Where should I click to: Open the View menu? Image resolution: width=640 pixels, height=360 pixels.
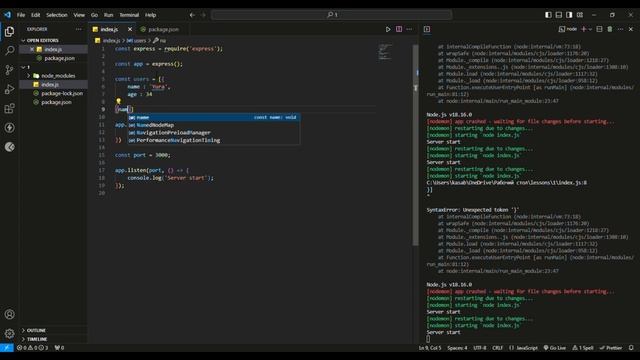tap(79, 15)
